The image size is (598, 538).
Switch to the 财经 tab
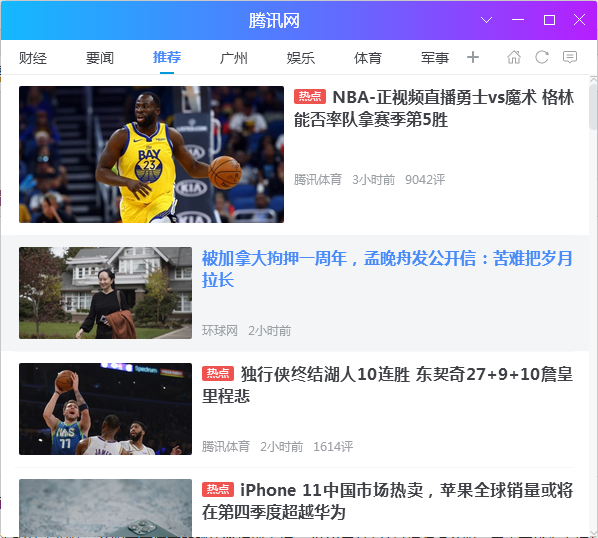click(33, 58)
